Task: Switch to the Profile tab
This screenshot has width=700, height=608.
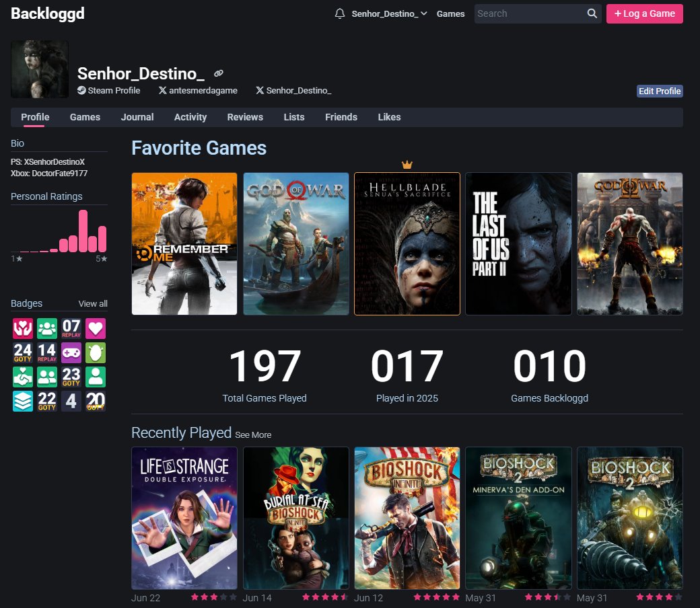Action: click(35, 117)
